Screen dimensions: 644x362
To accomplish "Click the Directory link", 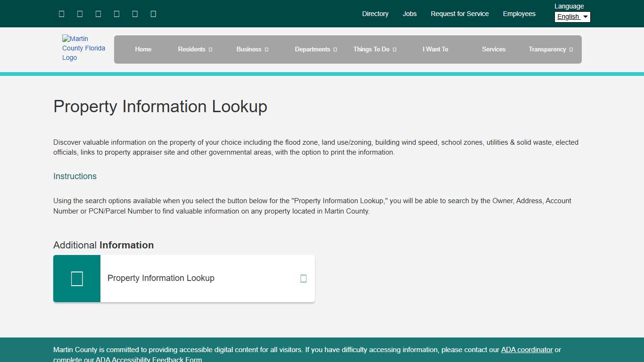I will 375,14.
